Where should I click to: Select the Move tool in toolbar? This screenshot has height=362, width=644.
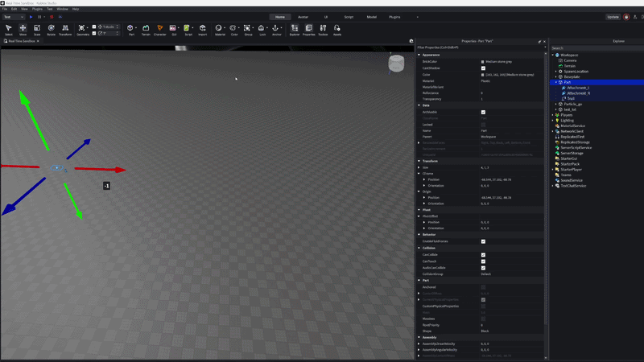(x=23, y=29)
